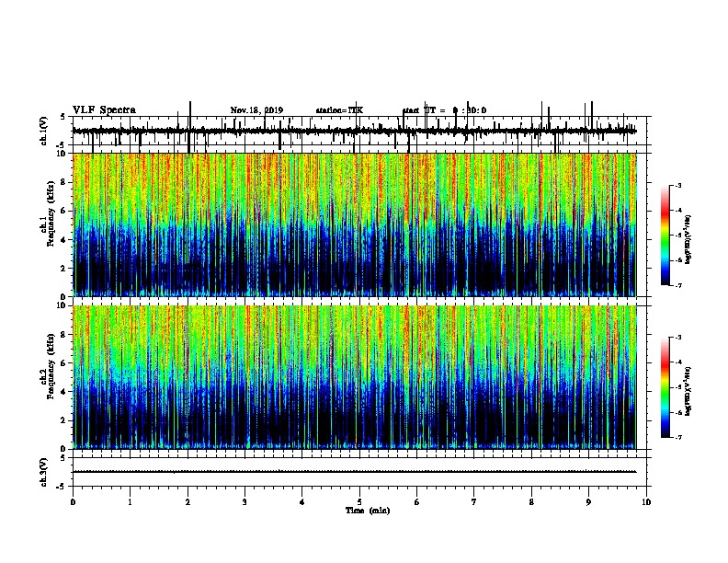728x563 pixels.
Task: Click the ch.2 'Frequency (kHz)' axis label
Action: (x=51, y=366)
